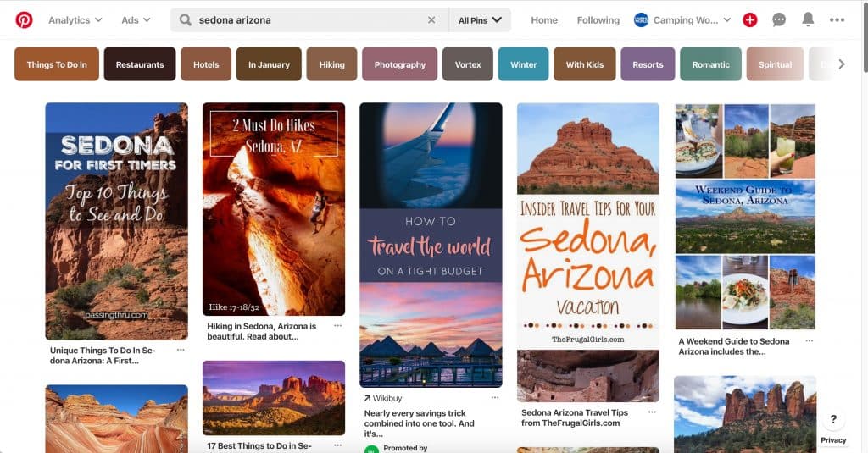Open the three-dot menu in top bar
Screen dimensions: 868x453
(837, 20)
